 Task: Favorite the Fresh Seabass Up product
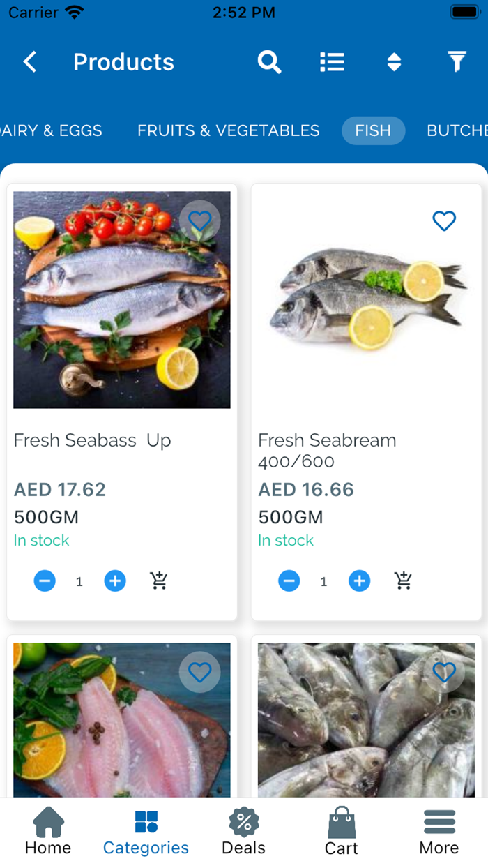[x=200, y=220]
